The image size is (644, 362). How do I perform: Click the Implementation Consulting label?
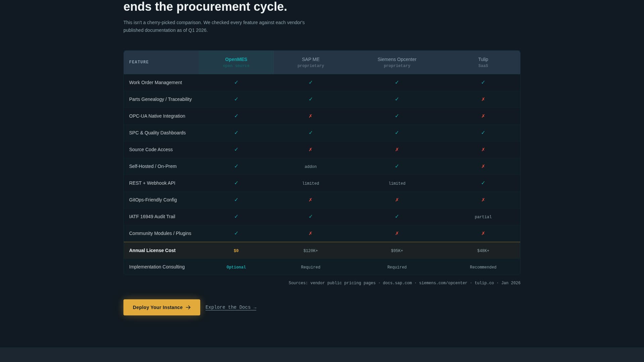[x=157, y=267]
